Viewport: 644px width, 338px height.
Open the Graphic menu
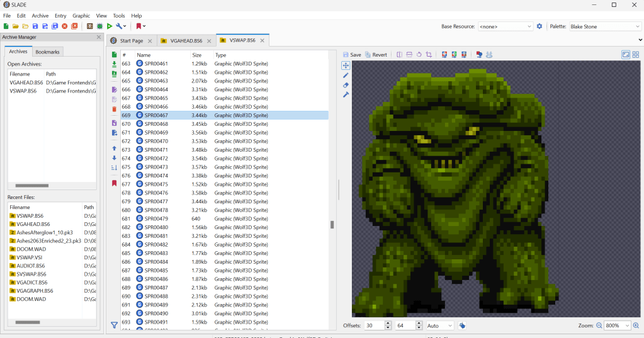click(x=81, y=16)
